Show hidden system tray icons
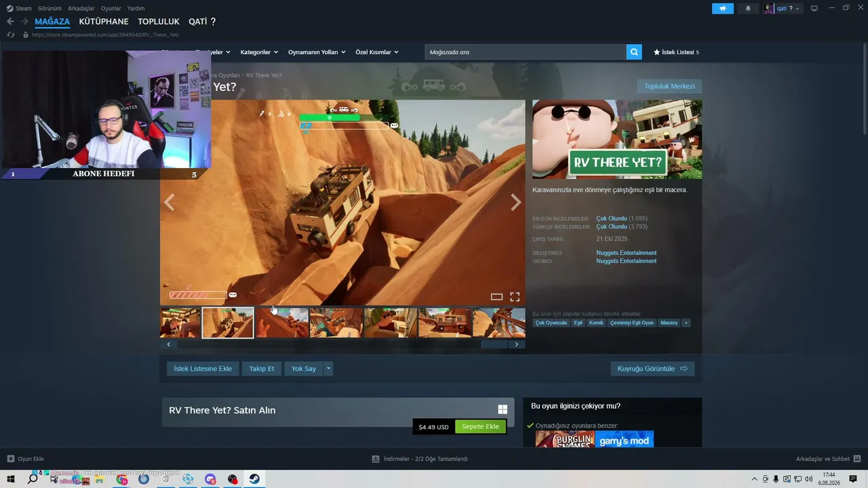 point(754,479)
